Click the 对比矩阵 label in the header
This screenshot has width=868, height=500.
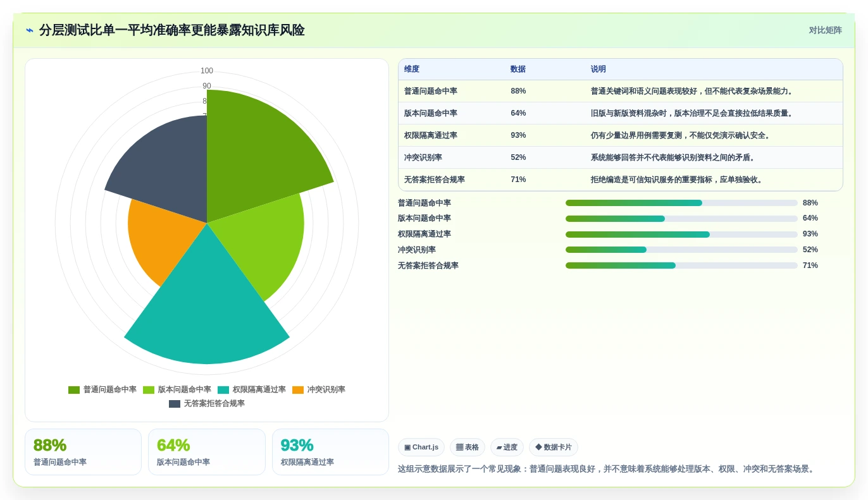coord(825,30)
